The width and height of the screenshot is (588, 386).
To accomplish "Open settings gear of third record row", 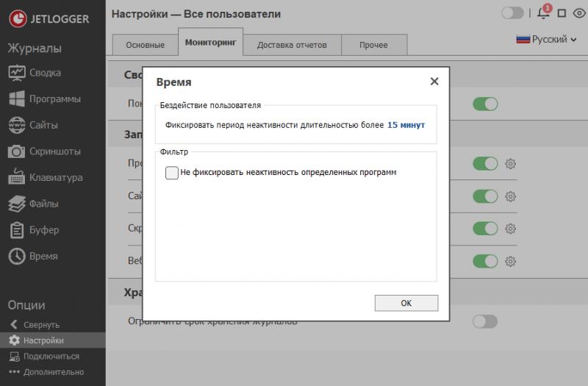I will coord(510,229).
